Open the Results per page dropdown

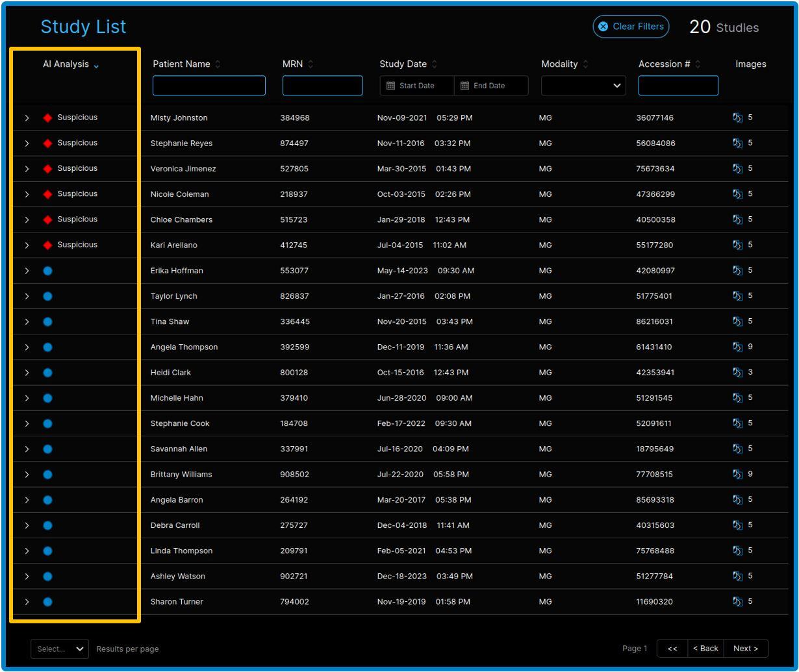coord(60,649)
